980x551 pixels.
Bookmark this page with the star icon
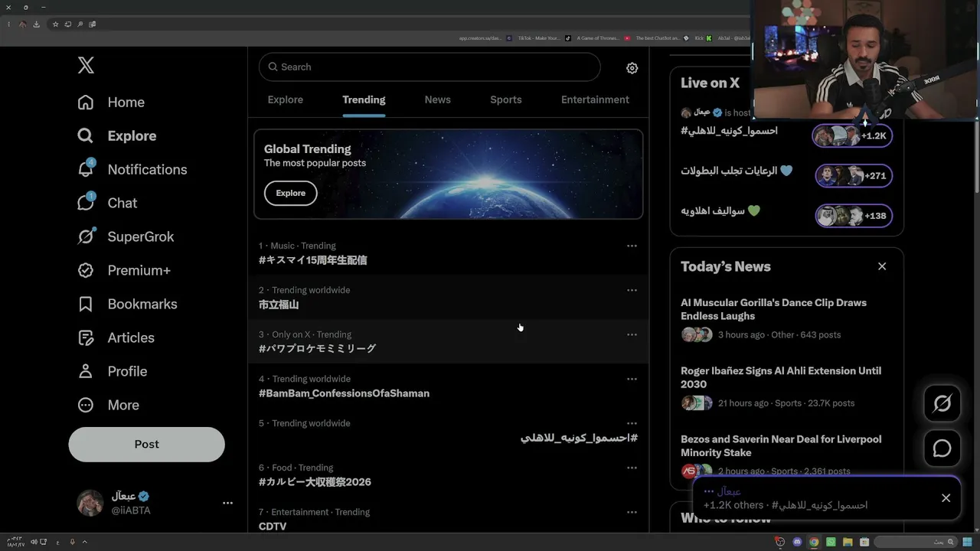click(55, 24)
